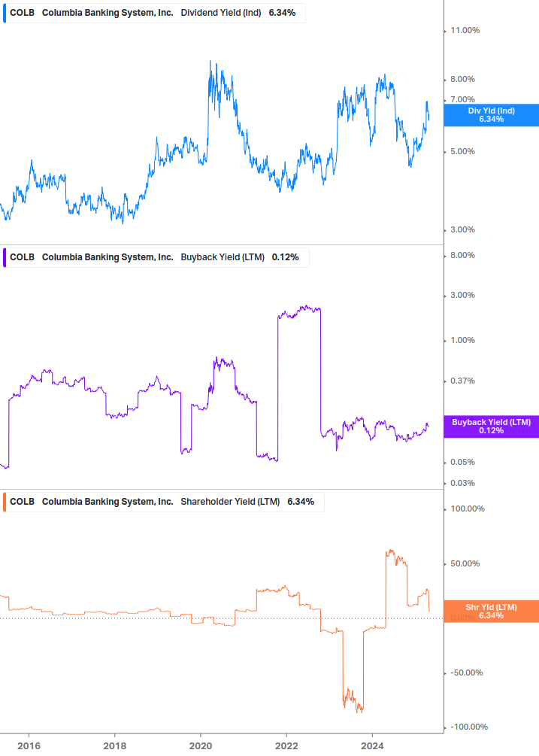
Task: Click the 2022 label on the time axis
Action: point(286,746)
